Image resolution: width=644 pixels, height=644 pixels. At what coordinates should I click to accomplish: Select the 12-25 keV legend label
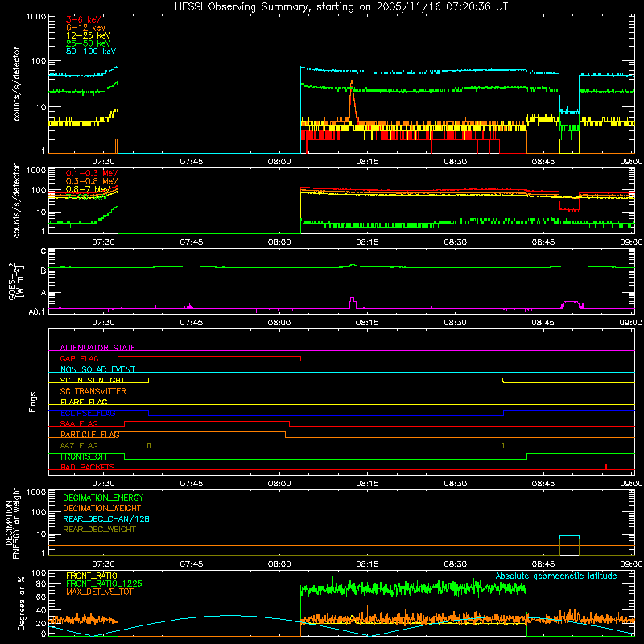click(x=88, y=35)
